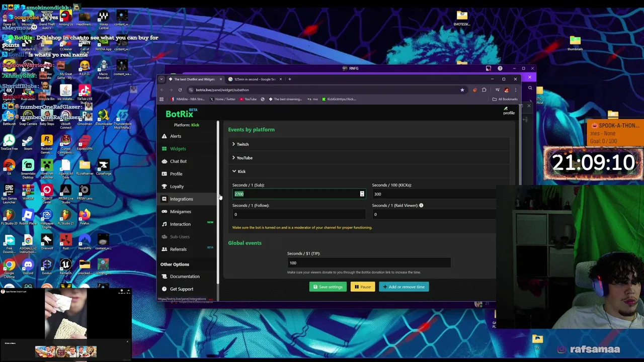
Task: Open the Home / Twitter bookmark
Action: (x=222, y=99)
